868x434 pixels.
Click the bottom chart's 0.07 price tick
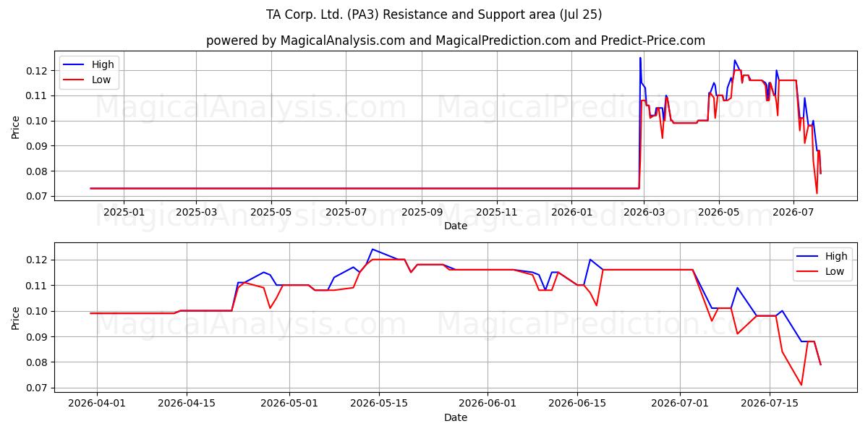tap(38, 388)
